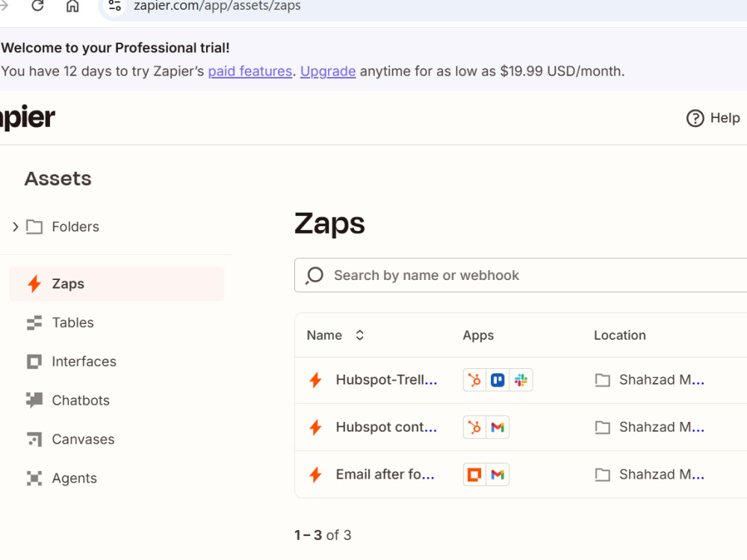Image resolution: width=747 pixels, height=560 pixels.
Task: Click the Canvases sidebar icon
Action: 34,439
